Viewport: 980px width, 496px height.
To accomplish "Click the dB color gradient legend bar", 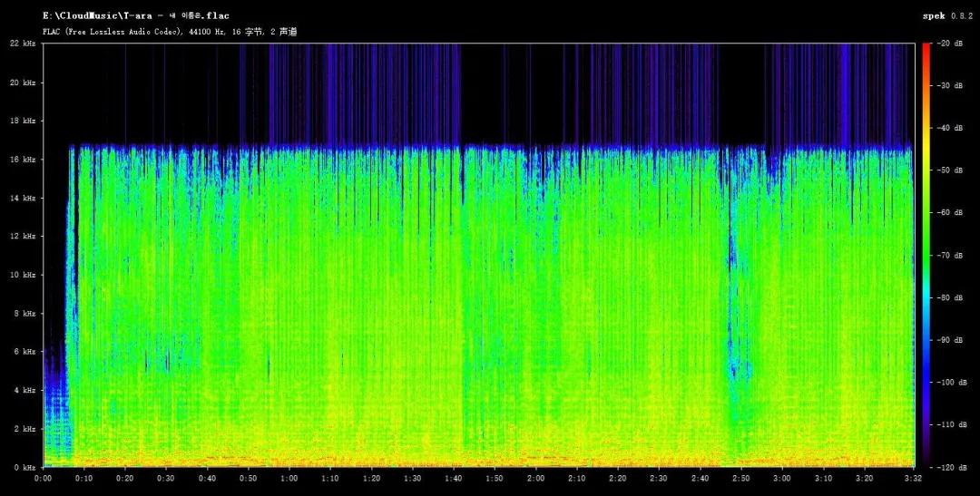I will (x=927, y=255).
